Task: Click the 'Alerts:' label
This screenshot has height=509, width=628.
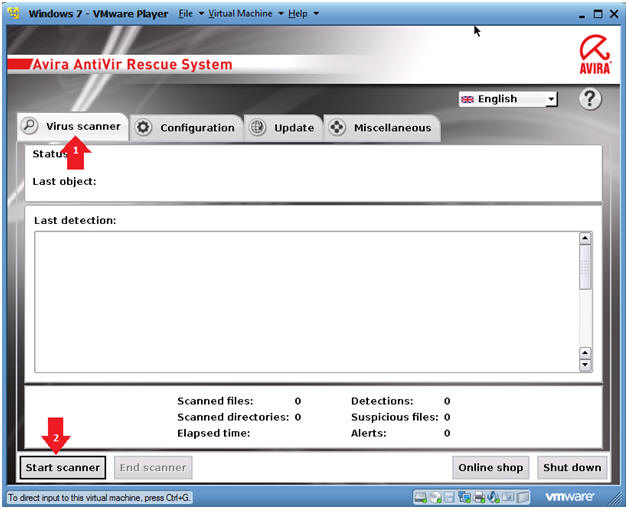Action: click(x=368, y=433)
